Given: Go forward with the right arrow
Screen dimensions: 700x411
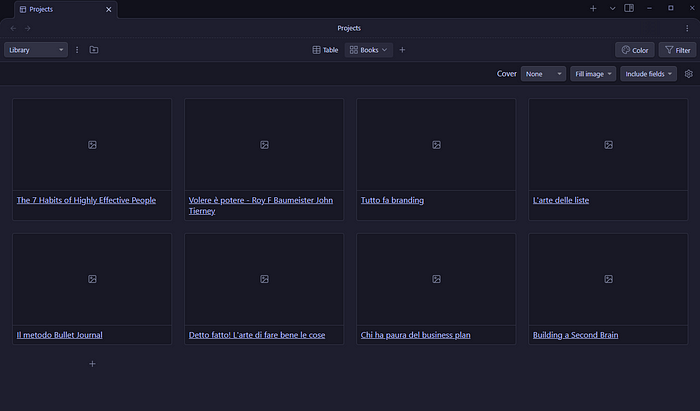Looking at the screenshot, I should pos(28,28).
